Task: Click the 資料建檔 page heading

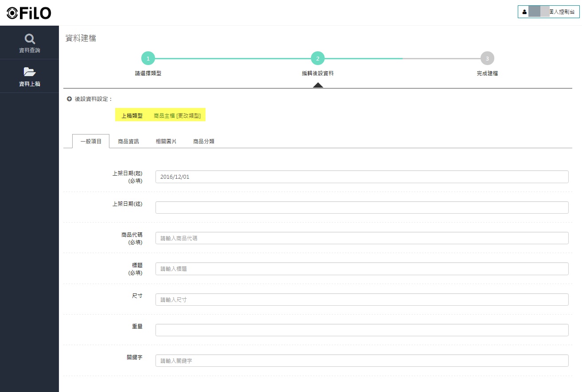Action: 81,38
